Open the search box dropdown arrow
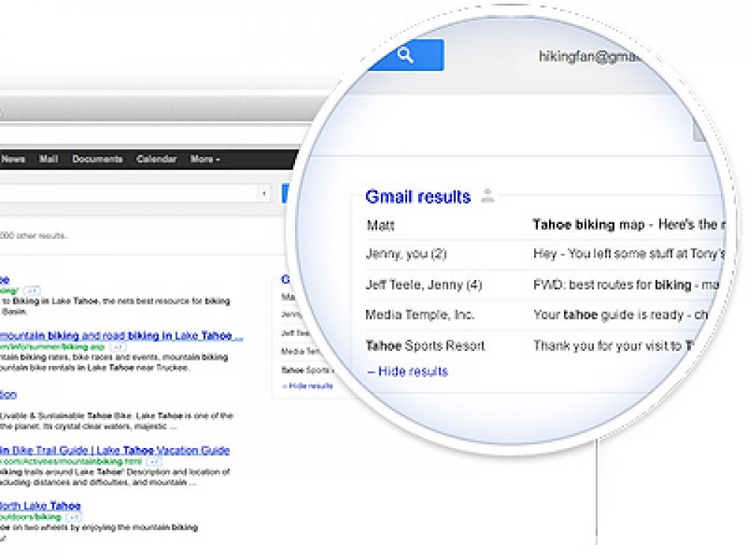The width and height of the screenshot is (747, 560). click(x=264, y=193)
